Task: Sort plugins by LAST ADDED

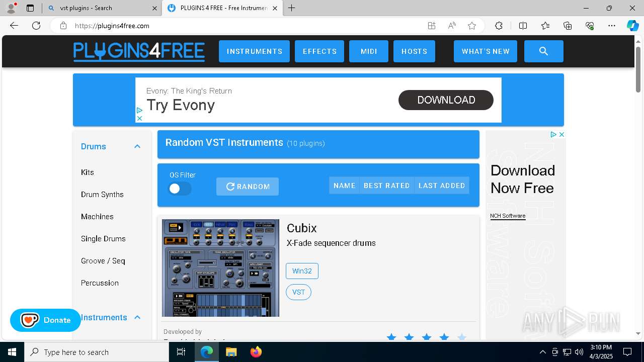Action: [442, 186]
